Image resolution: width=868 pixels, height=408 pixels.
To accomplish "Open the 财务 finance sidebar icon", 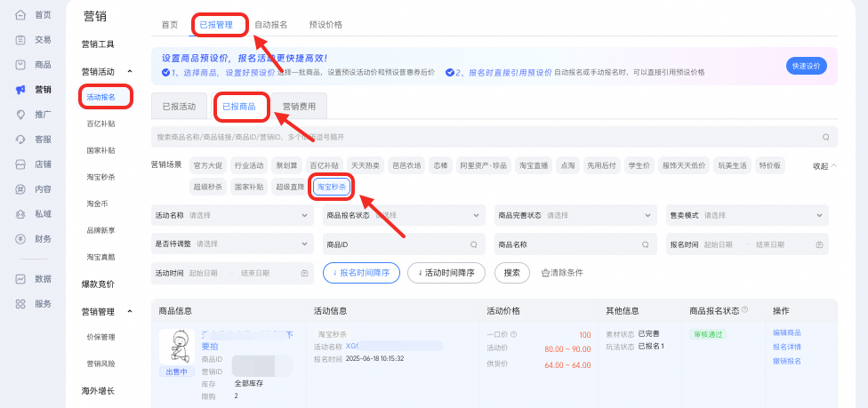I will [x=20, y=239].
